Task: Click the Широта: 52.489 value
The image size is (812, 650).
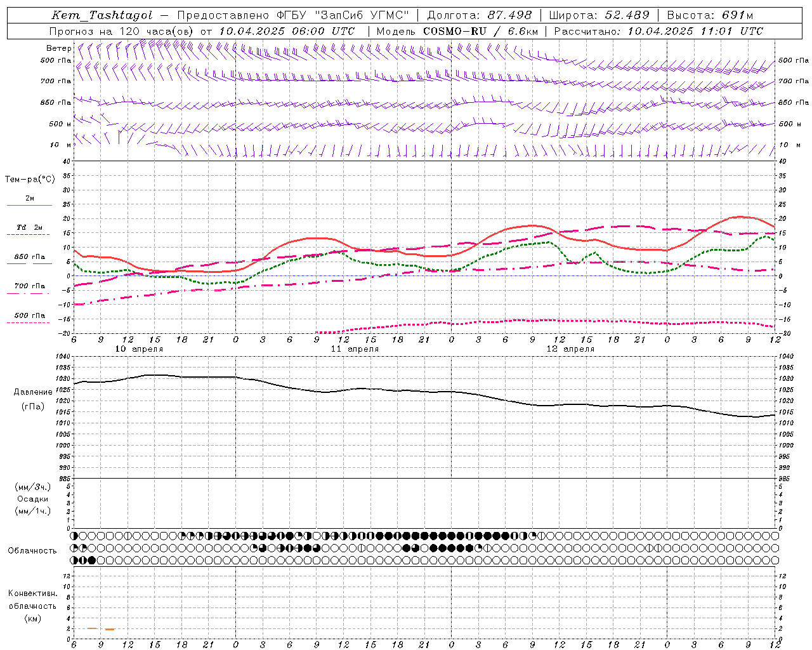Action: point(599,15)
